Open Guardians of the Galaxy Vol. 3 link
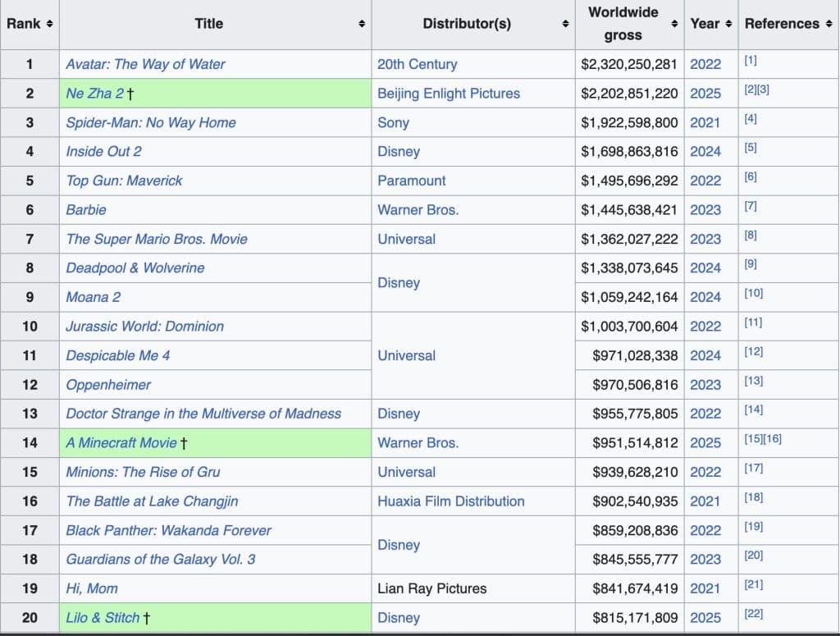 click(x=160, y=560)
